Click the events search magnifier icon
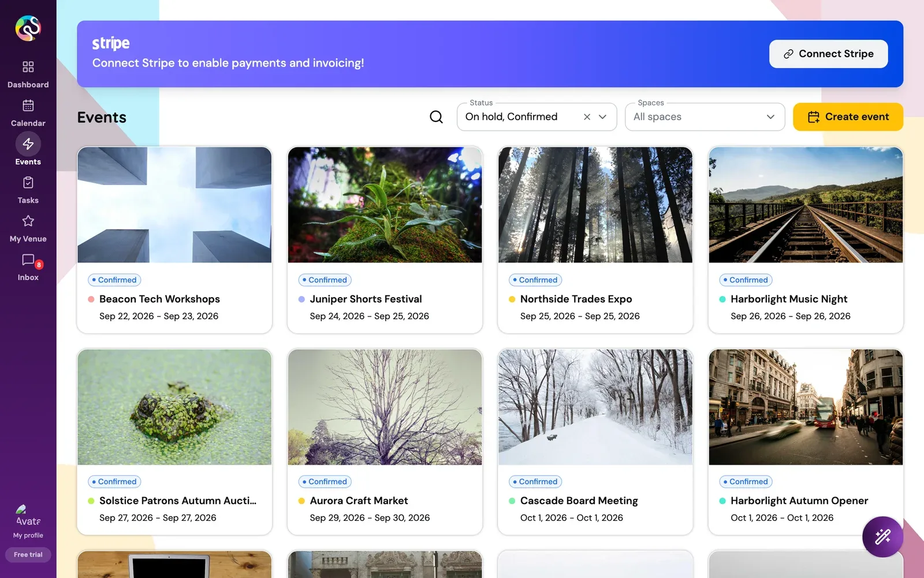 (x=437, y=117)
